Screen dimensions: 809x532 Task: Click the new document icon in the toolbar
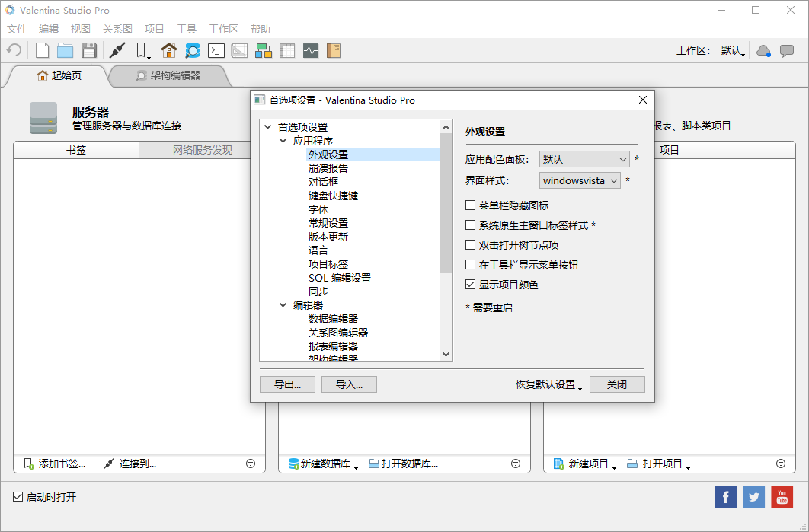point(42,50)
